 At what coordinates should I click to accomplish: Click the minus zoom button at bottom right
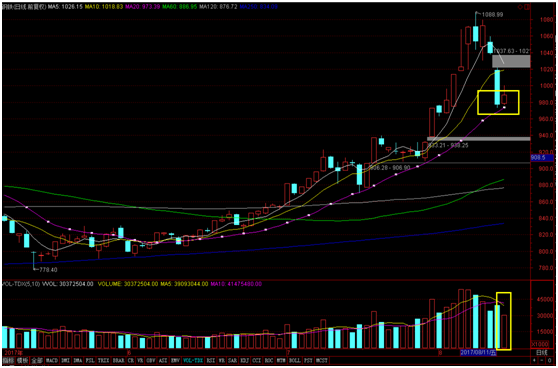542,360
